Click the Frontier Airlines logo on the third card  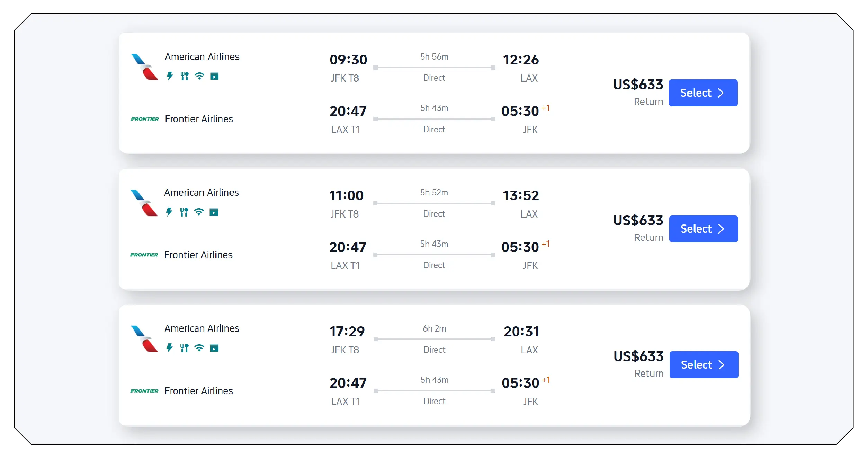(x=144, y=390)
